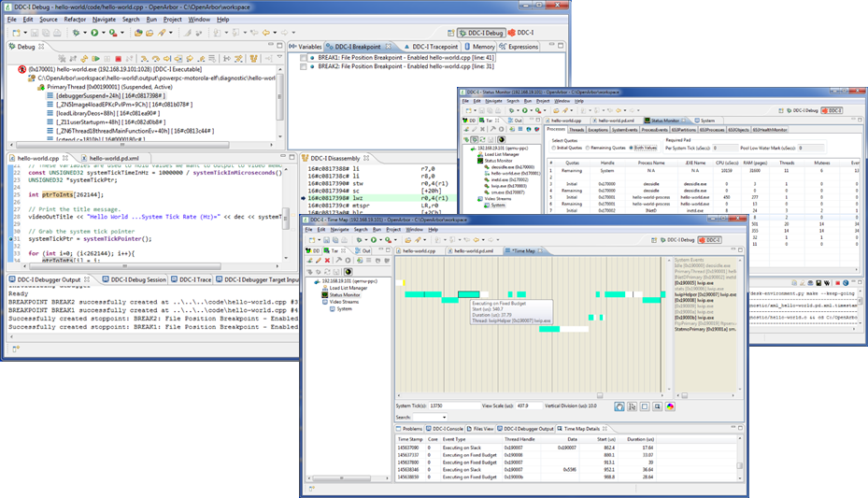Click the System Tick(s) input field in Time Map
Image resolution: width=868 pixels, height=498 pixels.
[x=454, y=406]
